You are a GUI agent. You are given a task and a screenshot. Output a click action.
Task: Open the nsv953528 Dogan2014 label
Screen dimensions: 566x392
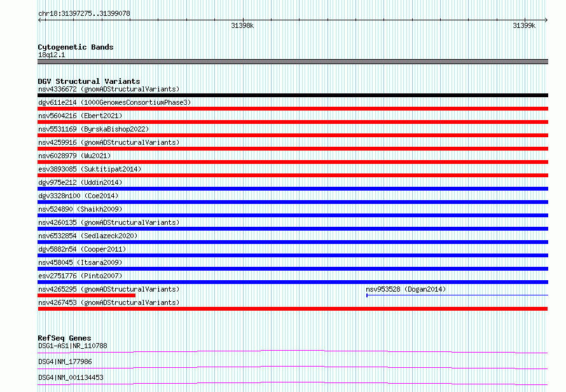pyautogui.click(x=406, y=289)
